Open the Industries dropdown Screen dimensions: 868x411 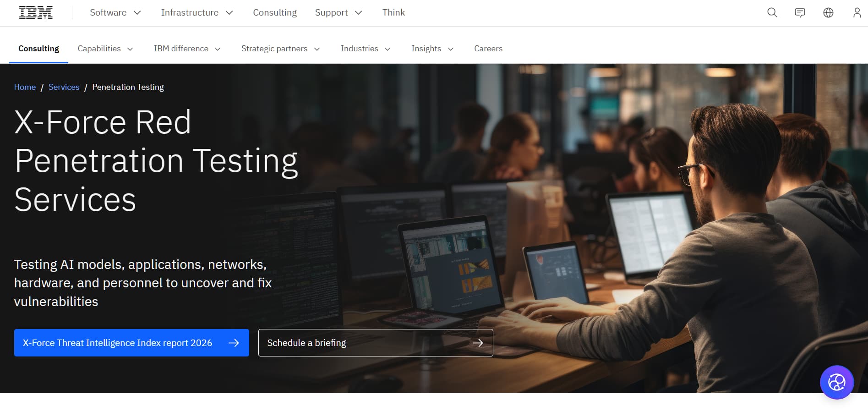tap(366, 49)
